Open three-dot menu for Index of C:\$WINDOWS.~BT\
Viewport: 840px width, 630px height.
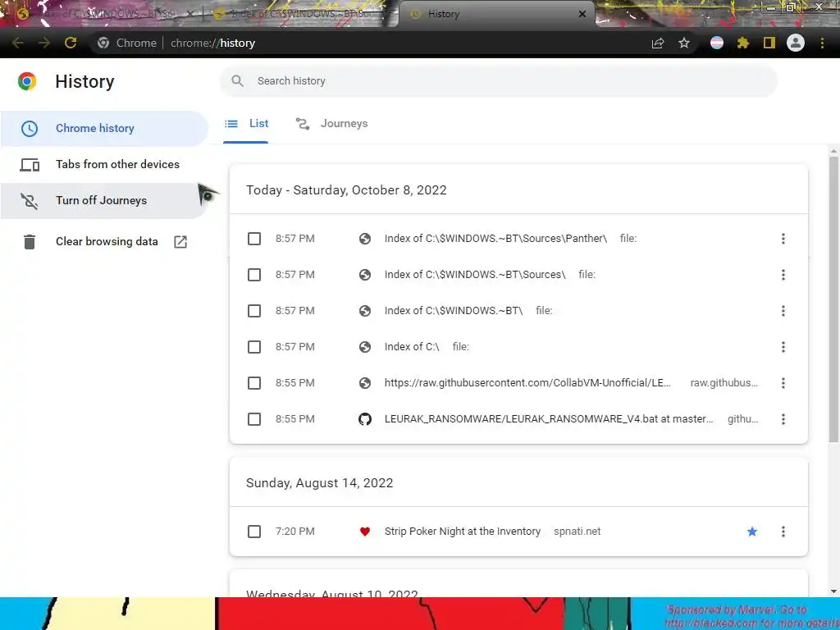(783, 311)
